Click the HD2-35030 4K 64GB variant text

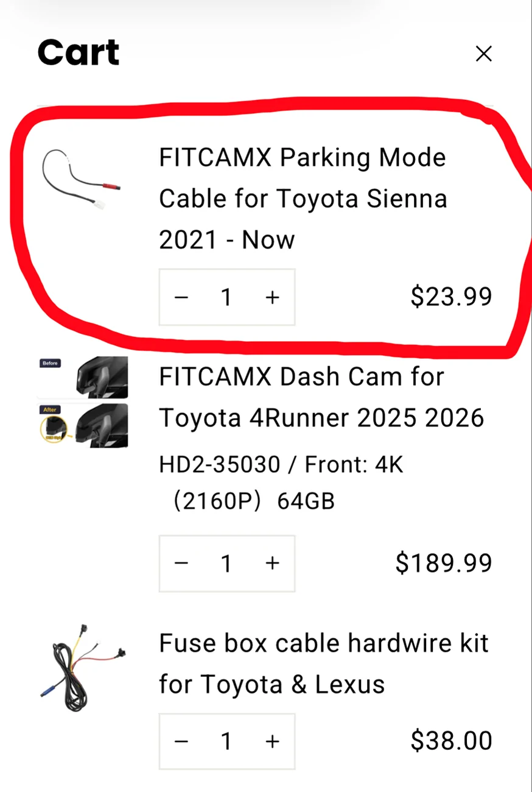(x=281, y=483)
